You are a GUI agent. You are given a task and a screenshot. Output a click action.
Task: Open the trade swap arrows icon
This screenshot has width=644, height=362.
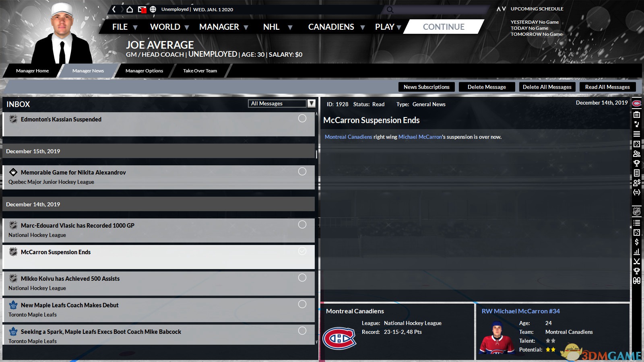tap(637, 192)
